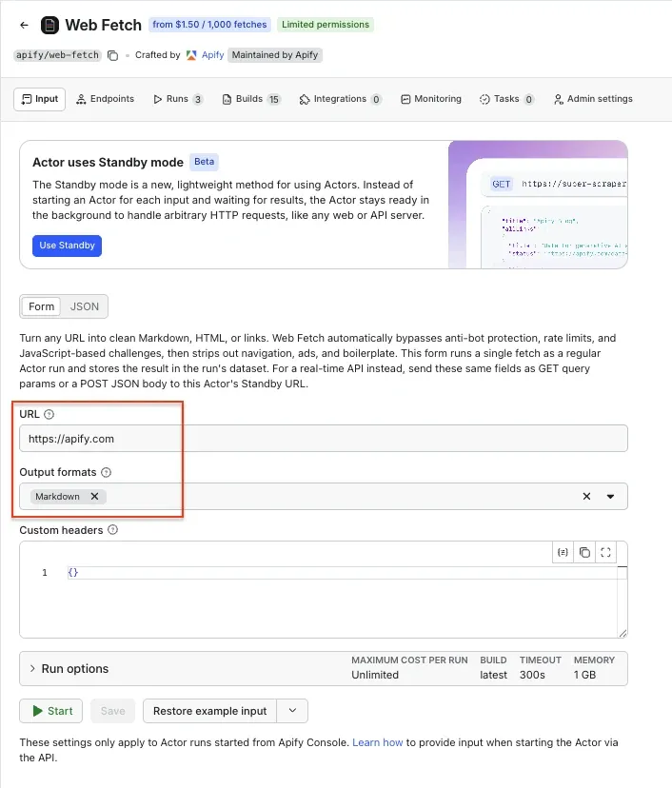Viewport: 672px width, 788px height.
Task: Click the Apify logo icon next to Crafted by
Action: point(191,55)
